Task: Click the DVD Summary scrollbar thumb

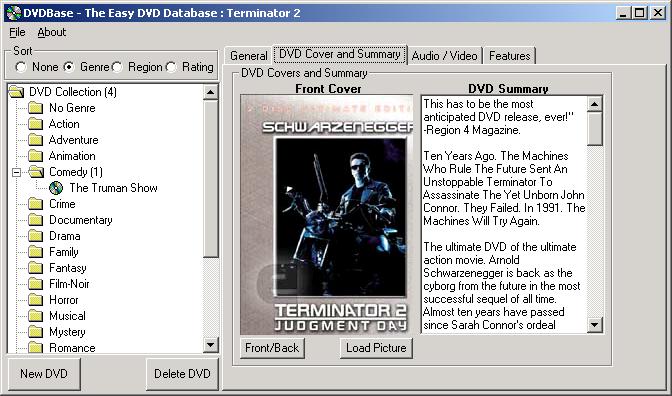Action: 594,129
